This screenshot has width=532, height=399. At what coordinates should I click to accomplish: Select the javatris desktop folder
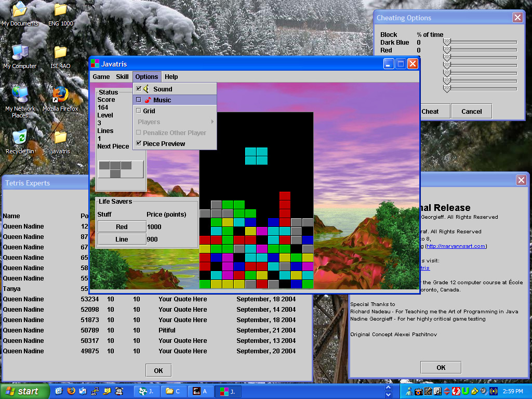(x=60, y=142)
